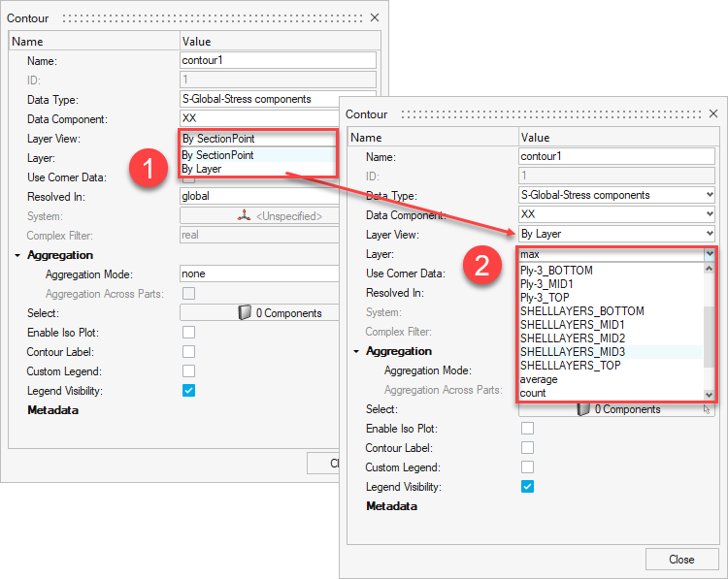Open Data Type dropdown in front Contour dialog

click(x=616, y=195)
